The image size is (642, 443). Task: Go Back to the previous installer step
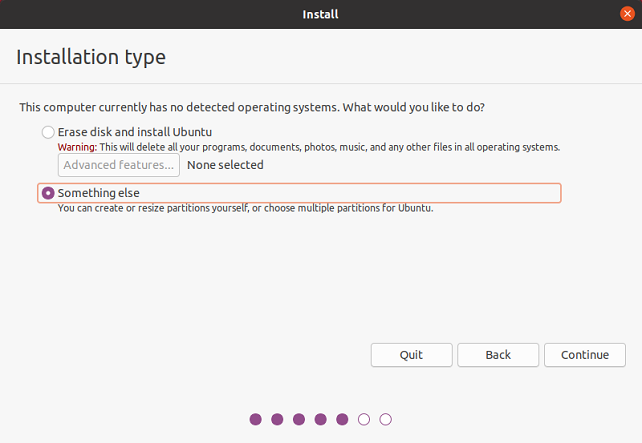498,355
